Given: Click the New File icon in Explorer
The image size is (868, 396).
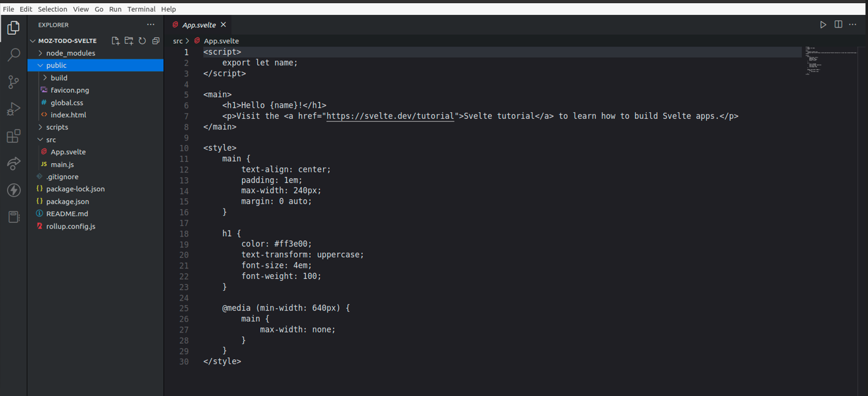Looking at the screenshot, I should pyautogui.click(x=116, y=41).
